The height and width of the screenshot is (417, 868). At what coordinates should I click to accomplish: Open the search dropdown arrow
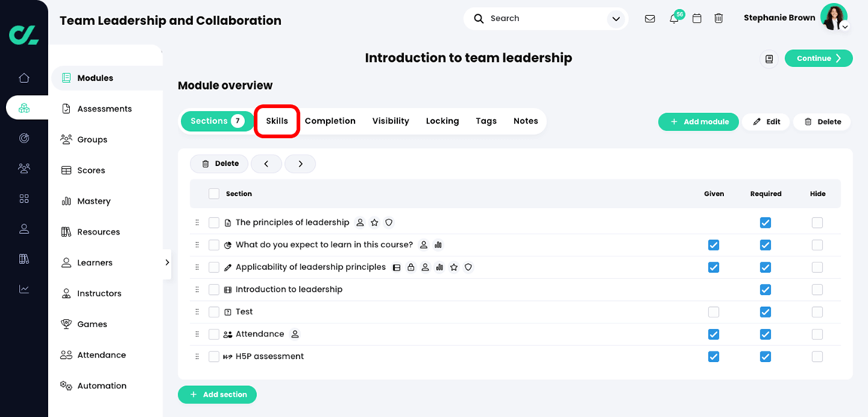point(616,20)
